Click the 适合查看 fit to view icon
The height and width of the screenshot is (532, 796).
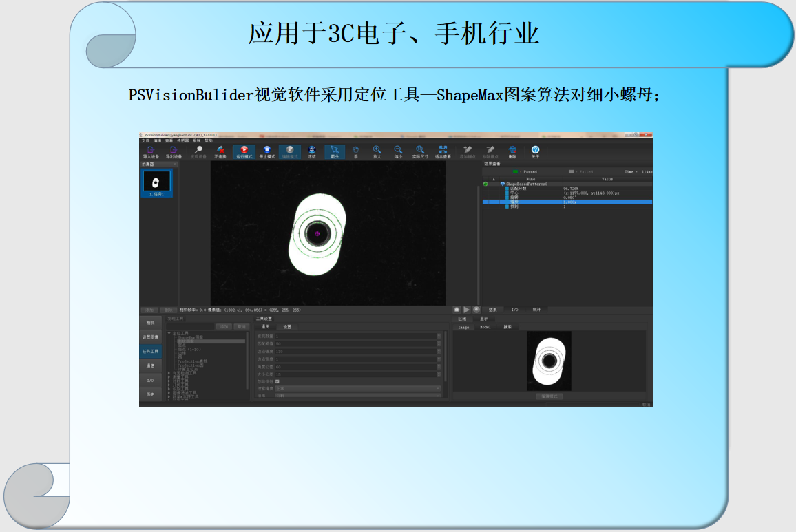click(x=443, y=151)
